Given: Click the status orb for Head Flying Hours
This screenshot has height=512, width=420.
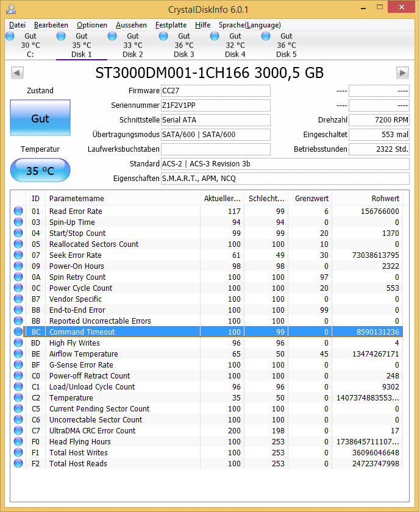Looking at the screenshot, I should 18,442.
